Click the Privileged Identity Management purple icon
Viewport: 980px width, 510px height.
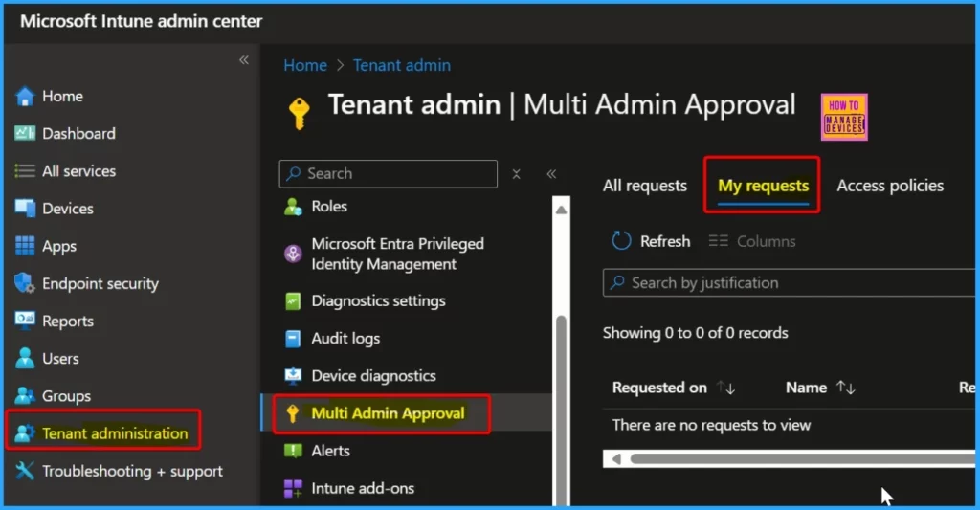point(293,254)
